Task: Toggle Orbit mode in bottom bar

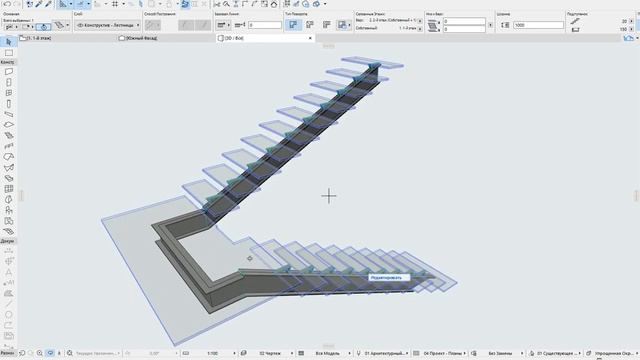Action: point(50,353)
